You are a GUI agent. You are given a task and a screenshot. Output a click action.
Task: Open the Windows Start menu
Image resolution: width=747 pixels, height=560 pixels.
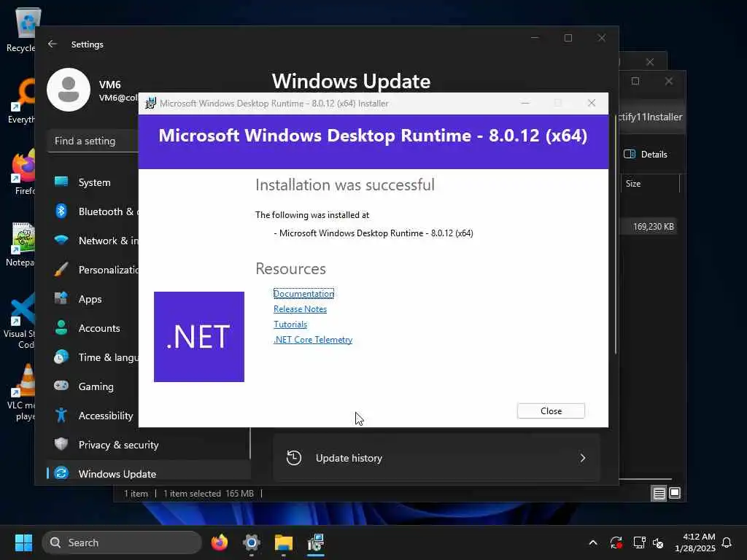tap(24, 542)
